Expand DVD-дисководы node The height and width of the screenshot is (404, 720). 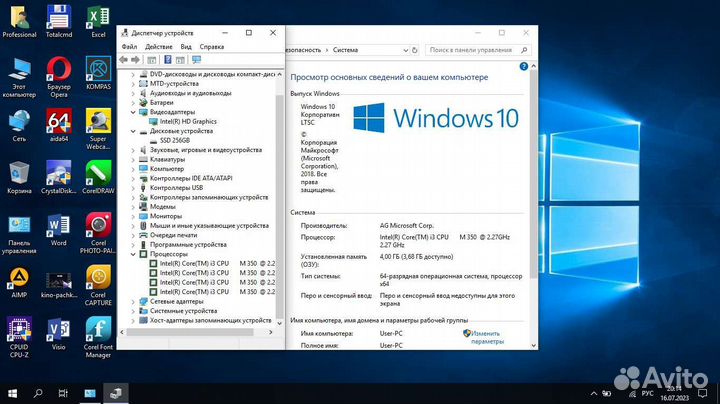pos(133,74)
